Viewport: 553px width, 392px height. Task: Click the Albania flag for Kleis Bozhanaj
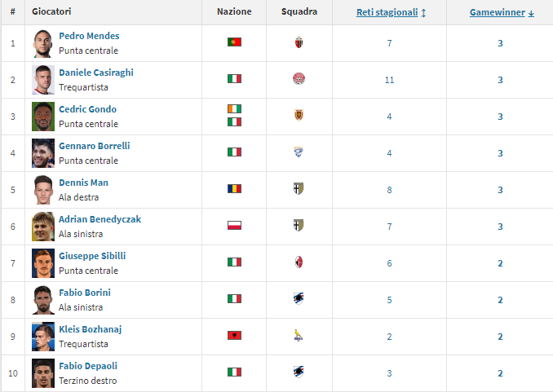234,335
